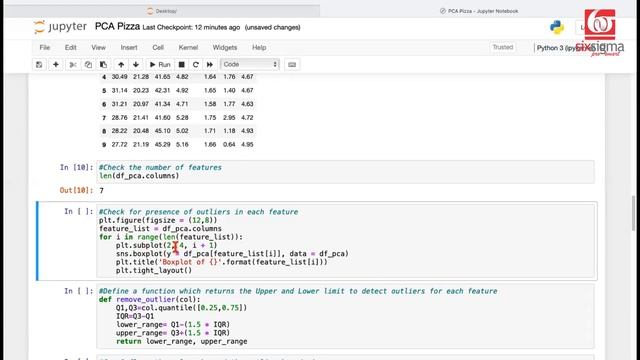
Task: Click the Out[10] result value 7
Action: [x=102, y=191]
